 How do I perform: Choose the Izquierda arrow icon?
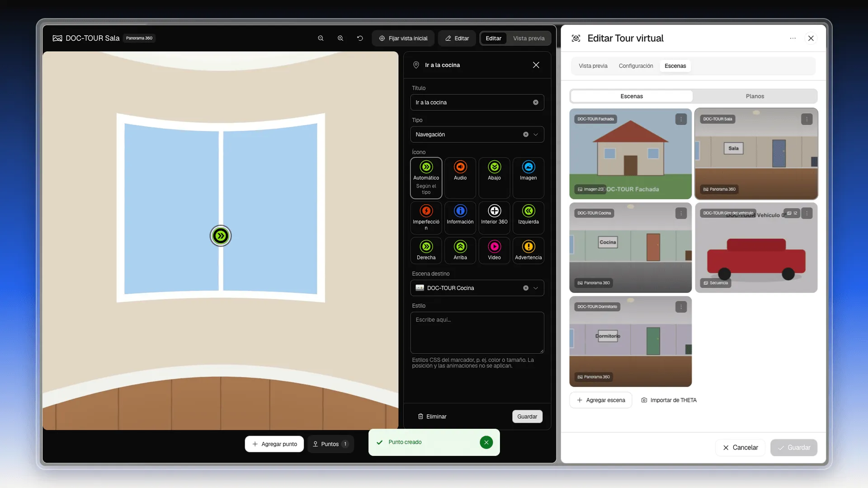528,218
